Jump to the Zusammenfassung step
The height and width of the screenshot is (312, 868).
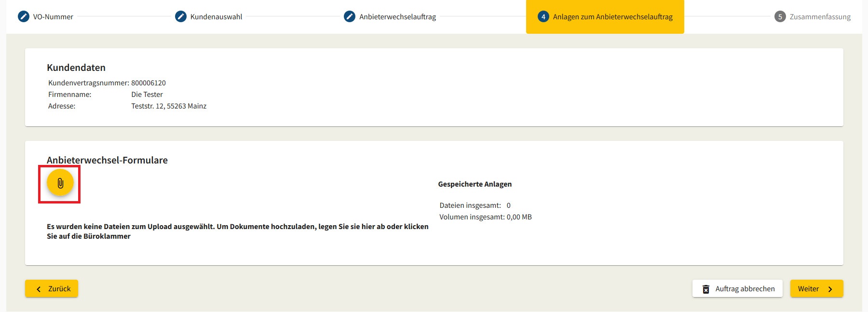click(x=813, y=16)
